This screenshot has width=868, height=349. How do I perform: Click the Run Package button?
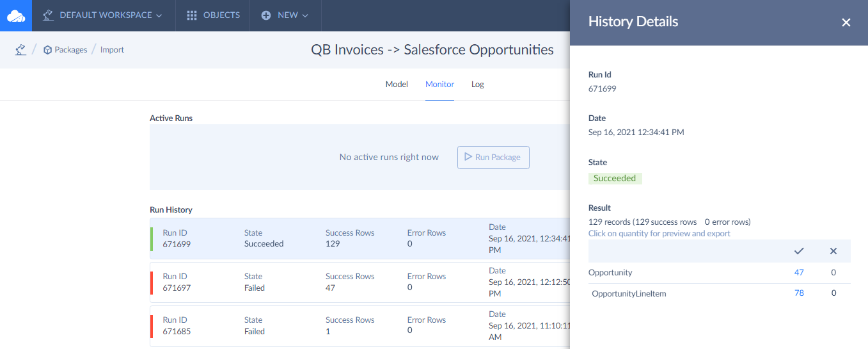click(x=493, y=157)
